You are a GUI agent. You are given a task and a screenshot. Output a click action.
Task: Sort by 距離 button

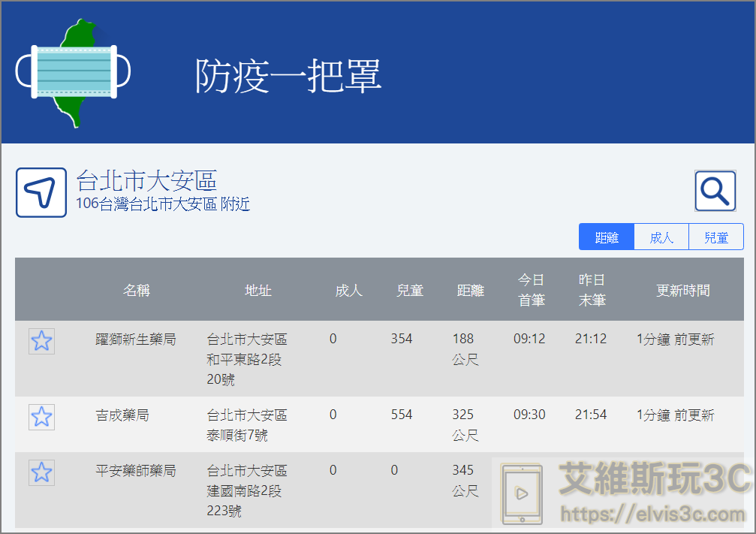pos(607,237)
